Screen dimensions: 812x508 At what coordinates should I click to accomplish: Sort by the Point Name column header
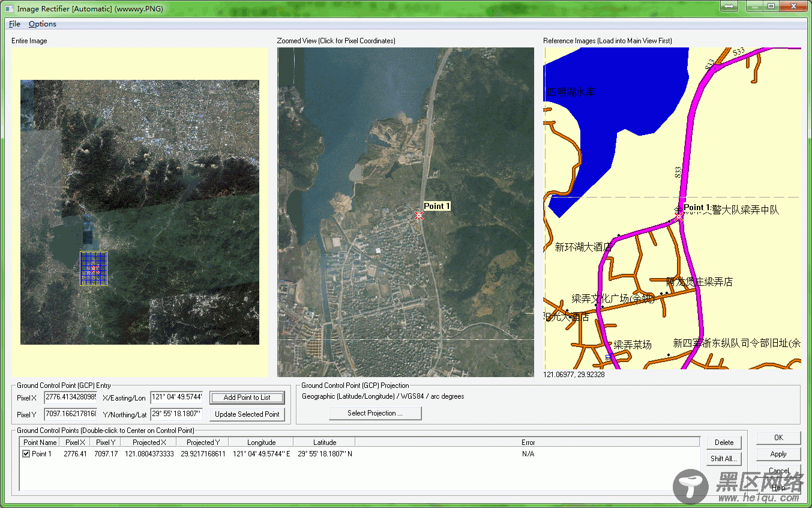[40, 443]
